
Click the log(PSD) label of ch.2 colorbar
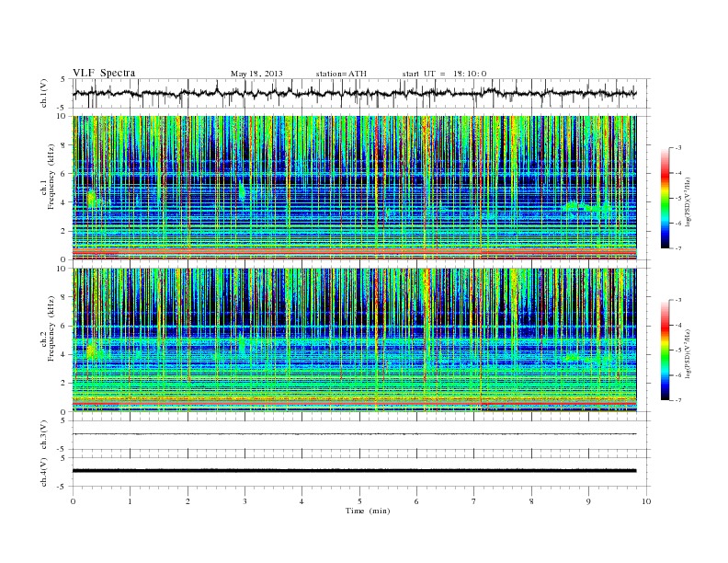coord(688,354)
